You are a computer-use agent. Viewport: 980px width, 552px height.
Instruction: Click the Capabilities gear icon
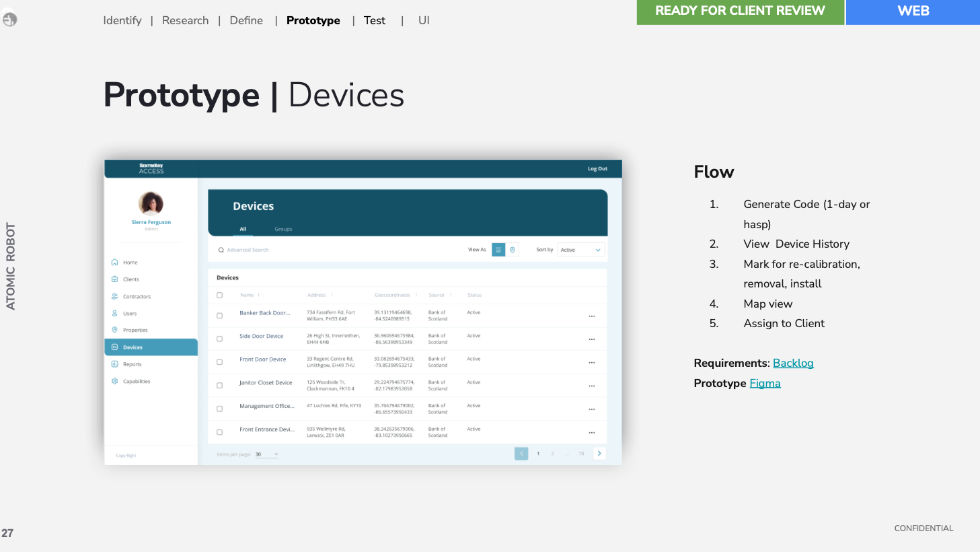(115, 381)
